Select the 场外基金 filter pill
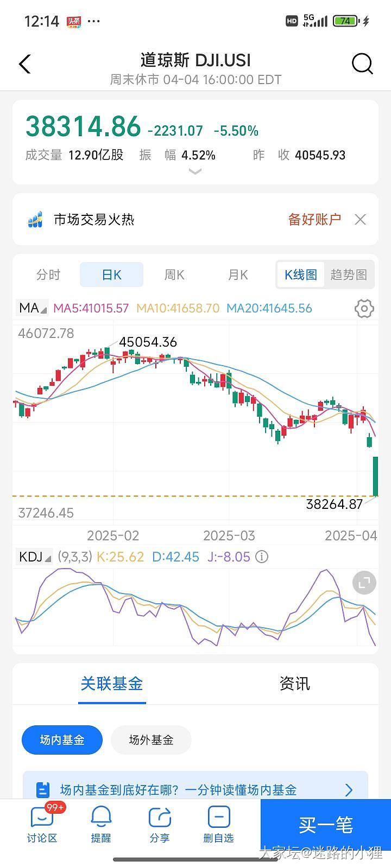The width and height of the screenshot is (391, 868). coord(151,740)
